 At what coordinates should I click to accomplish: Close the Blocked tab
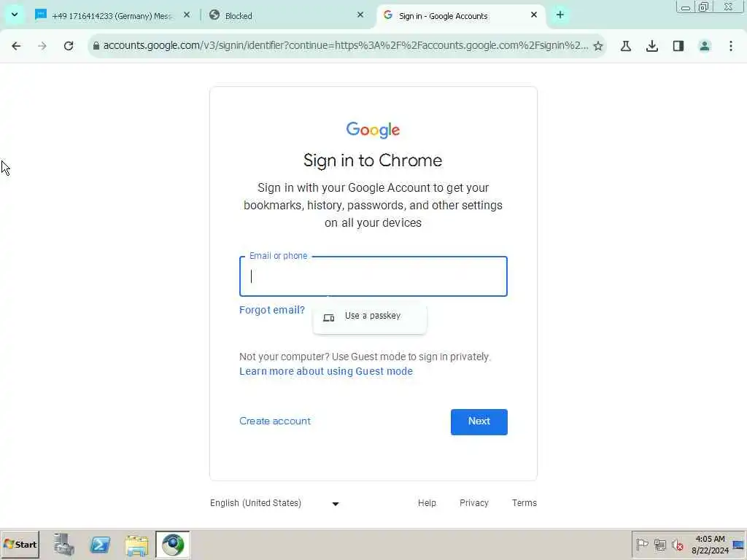tap(360, 15)
